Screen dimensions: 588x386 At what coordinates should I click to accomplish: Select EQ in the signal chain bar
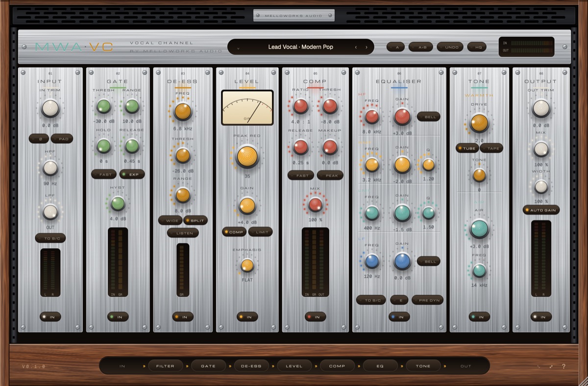(x=380, y=366)
